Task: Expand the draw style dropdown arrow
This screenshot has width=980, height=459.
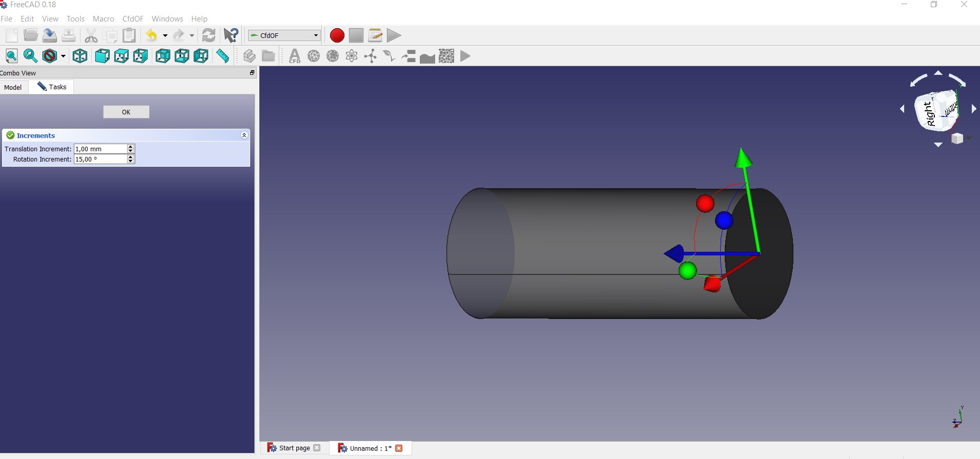Action: [63, 56]
